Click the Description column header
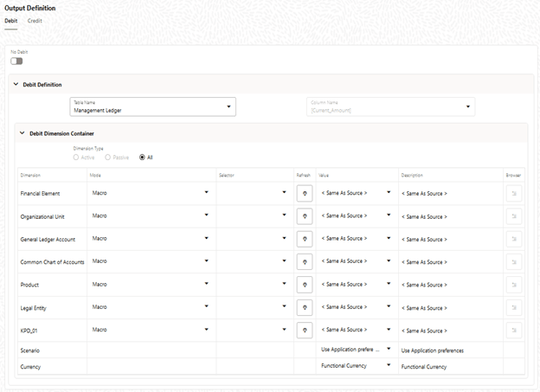Viewport: 540px width, 392px height. tap(412, 176)
